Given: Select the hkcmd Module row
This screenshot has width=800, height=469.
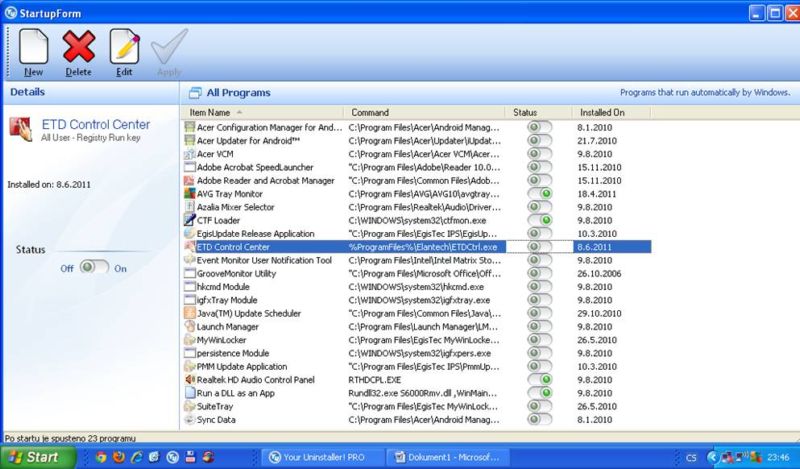Looking at the screenshot, I should (416, 287).
